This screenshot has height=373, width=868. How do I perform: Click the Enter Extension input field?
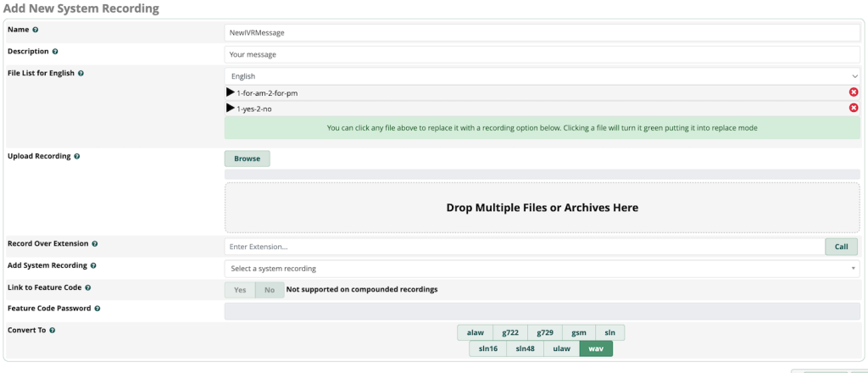[524, 247]
